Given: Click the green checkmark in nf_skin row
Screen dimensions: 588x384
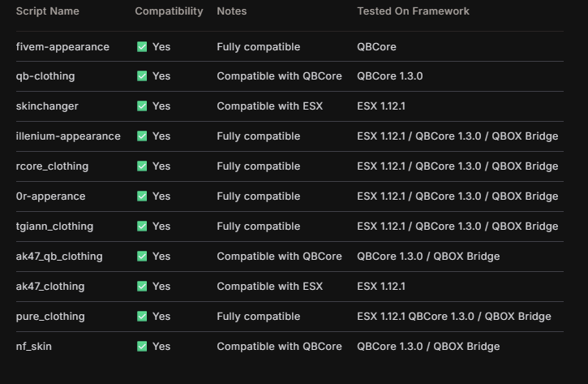Looking at the screenshot, I should pyautogui.click(x=142, y=346).
